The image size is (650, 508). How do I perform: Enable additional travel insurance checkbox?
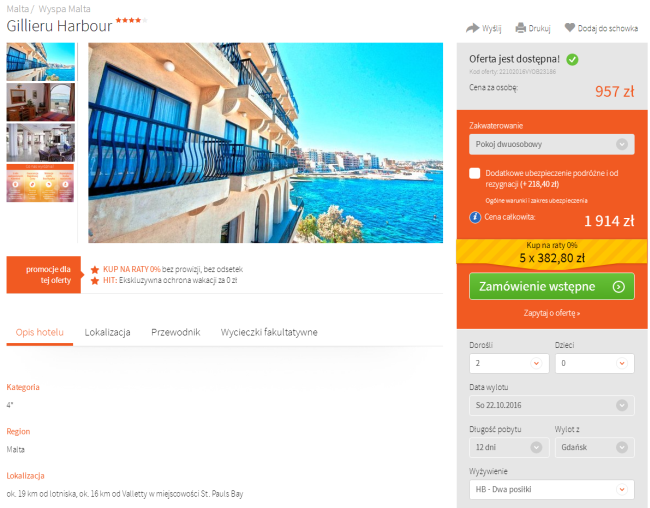pyautogui.click(x=475, y=173)
